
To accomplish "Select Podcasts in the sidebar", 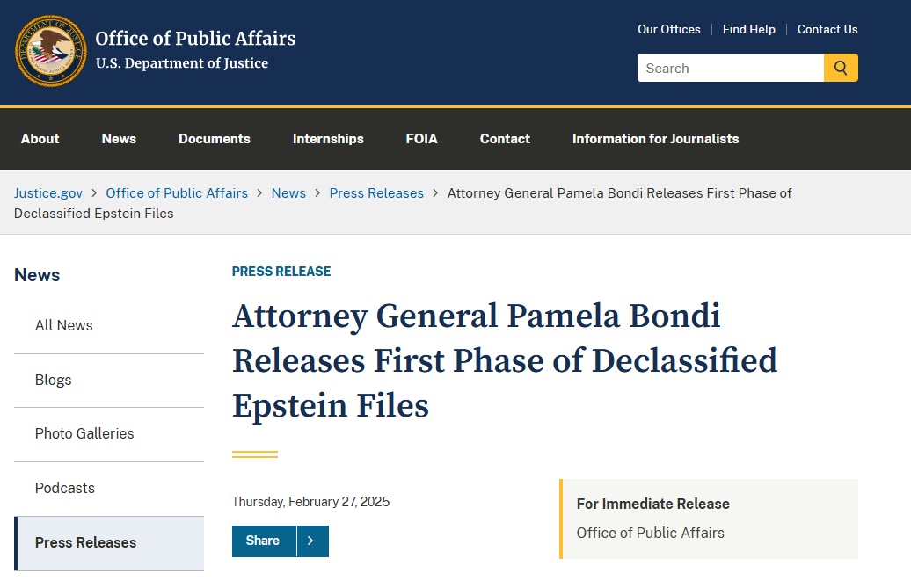I will coord(65,489).
